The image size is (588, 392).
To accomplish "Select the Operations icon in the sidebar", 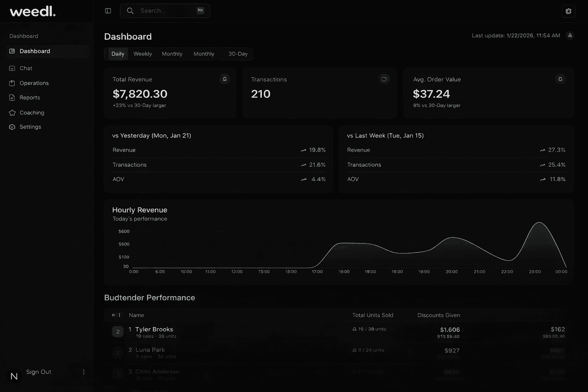I will click(x=12, y=83).
